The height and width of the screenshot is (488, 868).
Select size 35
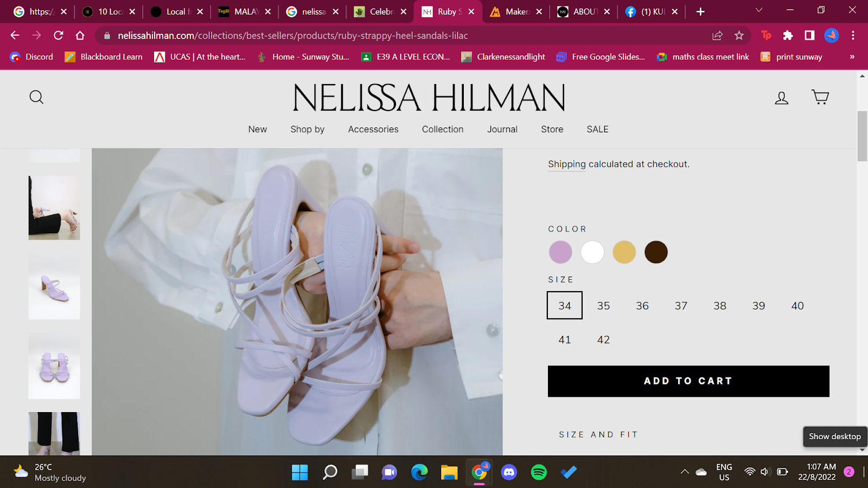pyautogui.click(x=603, y=306)
